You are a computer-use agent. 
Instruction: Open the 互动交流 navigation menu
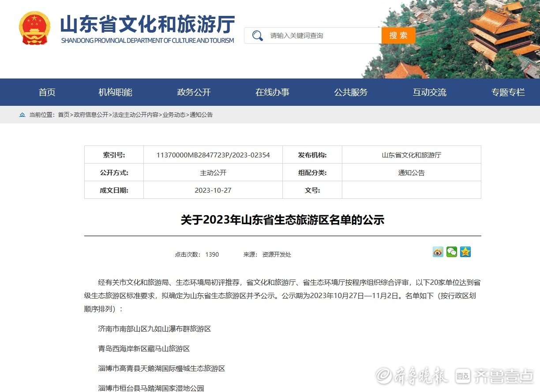[x=430, y=92]
